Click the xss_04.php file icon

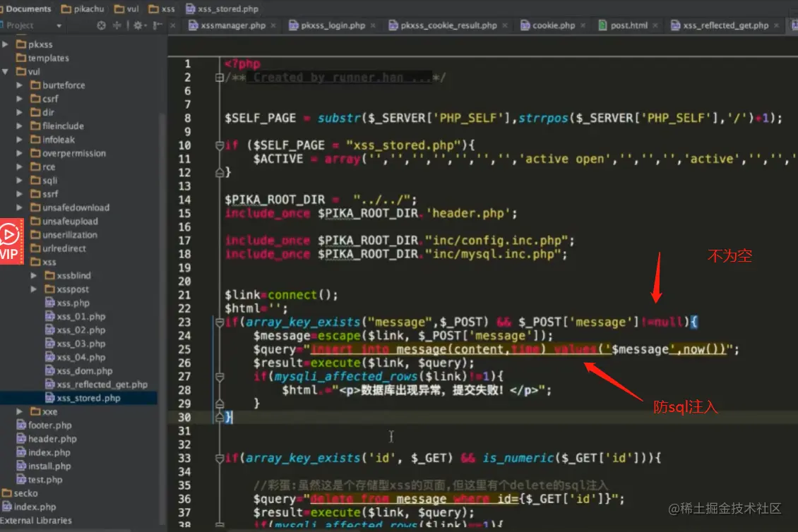point(50,357)
